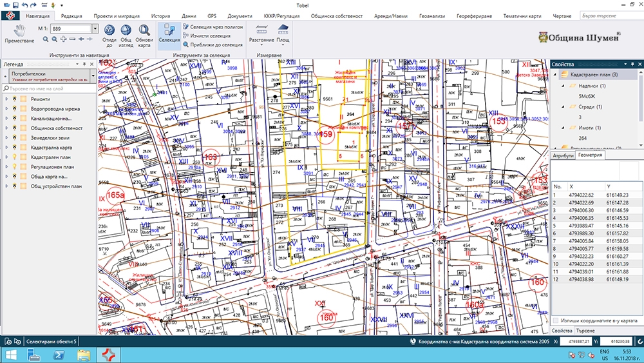
Task: Click Приближи до селекция button
Action: (216, 45)
